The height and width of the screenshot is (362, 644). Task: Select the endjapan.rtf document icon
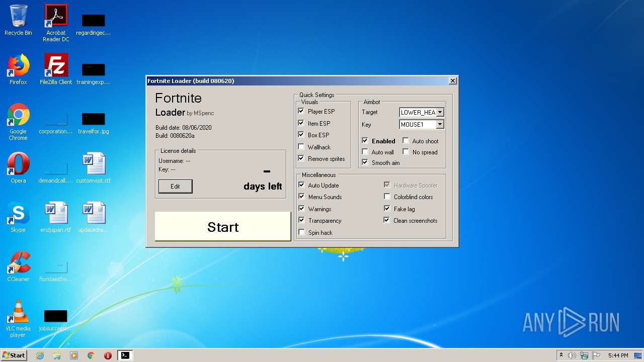56,217
